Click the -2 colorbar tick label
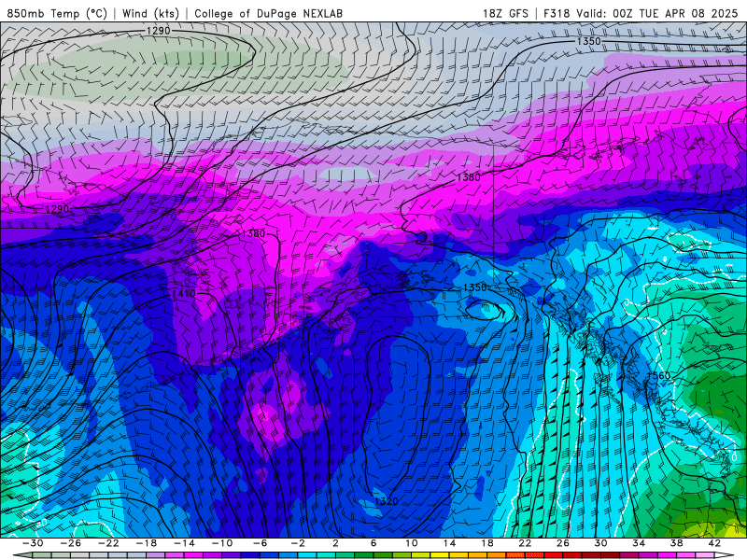Screen dimensions: 747x560 pyautogui.click(x=298, y=543)
